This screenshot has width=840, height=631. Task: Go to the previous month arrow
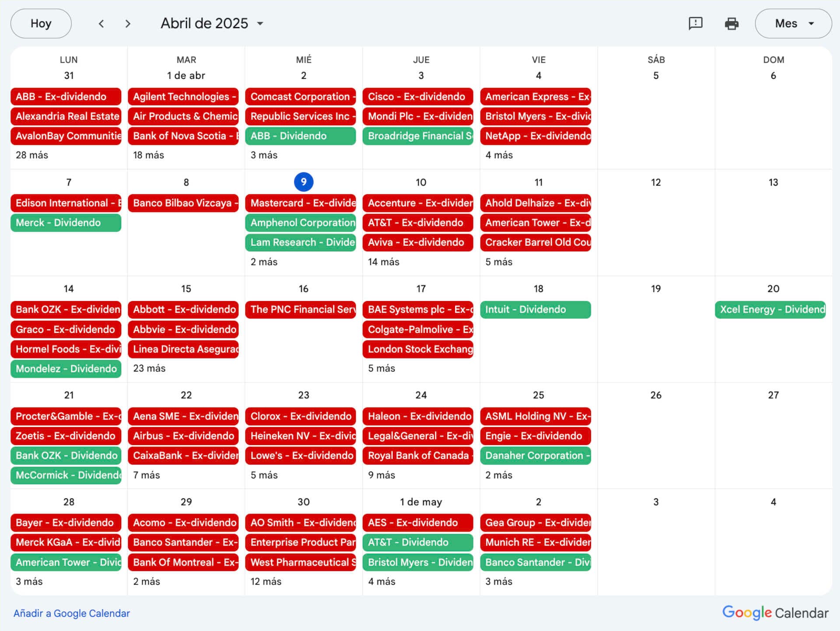(101, 24)
